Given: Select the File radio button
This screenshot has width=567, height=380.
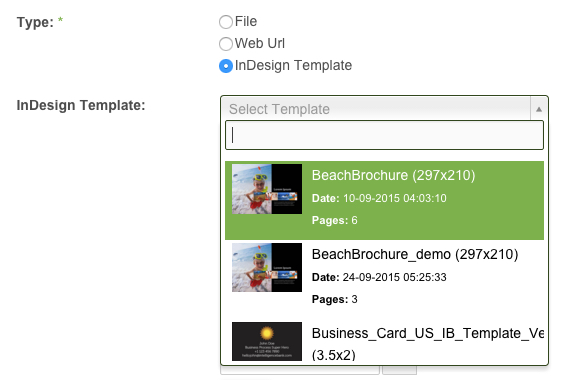Looking at the screenshot, I should tap(226, 22).
